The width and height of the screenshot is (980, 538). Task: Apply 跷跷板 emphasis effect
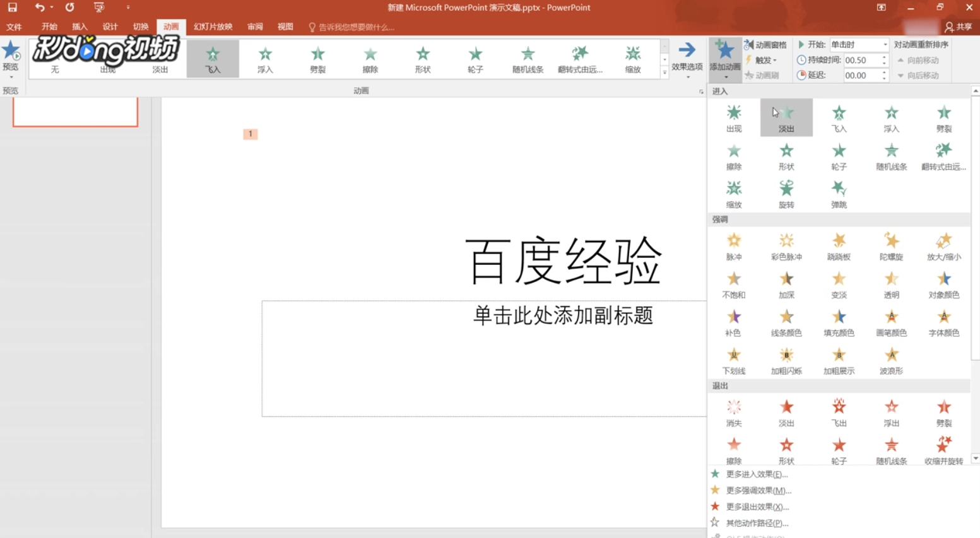[x=839, y=247]
